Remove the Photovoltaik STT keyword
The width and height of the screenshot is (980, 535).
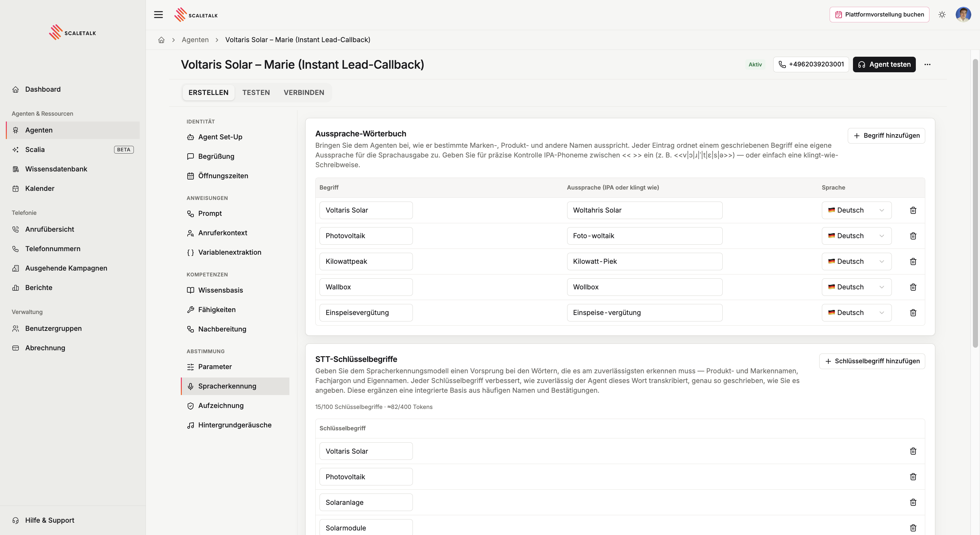click(x=913, y=477)
